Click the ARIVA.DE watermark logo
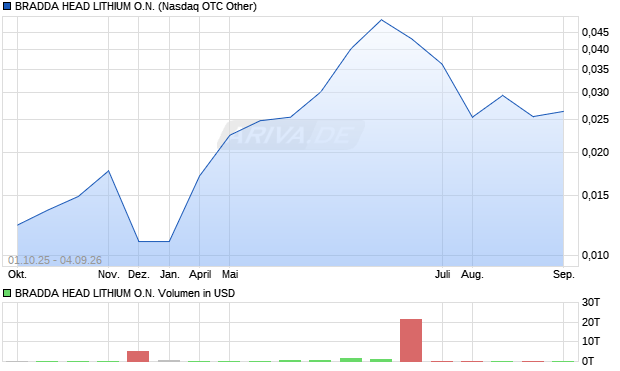This screenshot has height=371, width=620. (x=291, y=135)
